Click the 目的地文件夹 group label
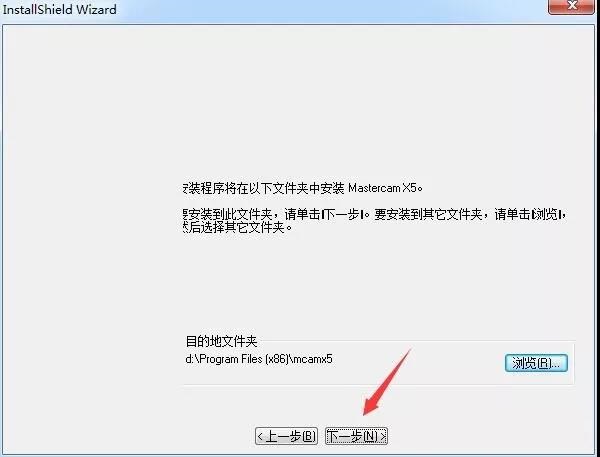Viewport: 600px width, 457px height. pyautogui.click(x=221, y=341)
